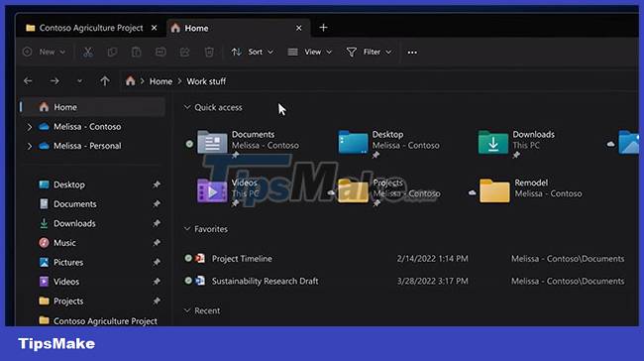
Task: Click the Rename icon in toolbar
Action: 161,53
